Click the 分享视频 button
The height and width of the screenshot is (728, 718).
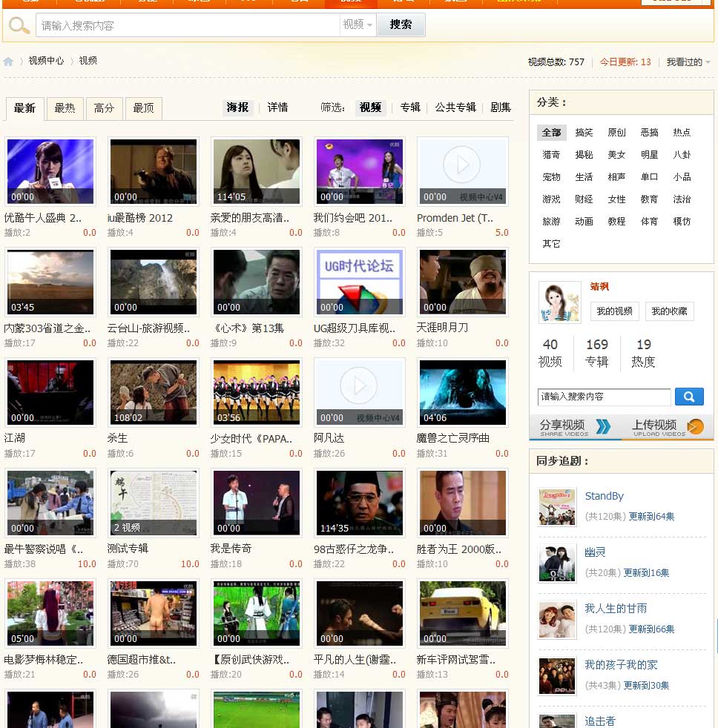click(575, 427)
